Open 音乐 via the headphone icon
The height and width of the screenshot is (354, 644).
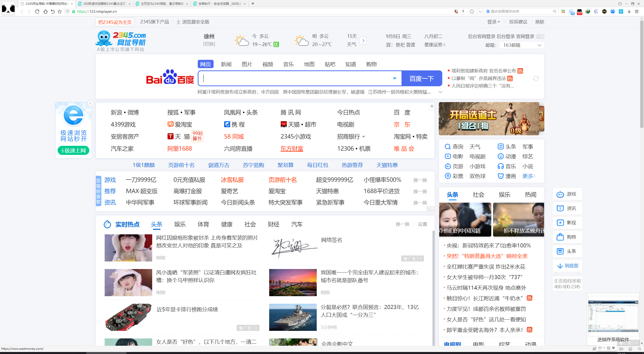click(500, 166)
